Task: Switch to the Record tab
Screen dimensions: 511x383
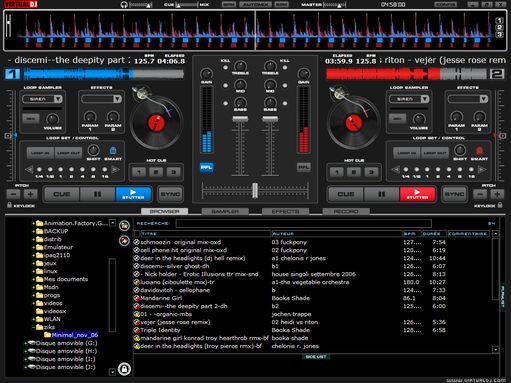Action: pyautogui.click(x=346, y=211)
